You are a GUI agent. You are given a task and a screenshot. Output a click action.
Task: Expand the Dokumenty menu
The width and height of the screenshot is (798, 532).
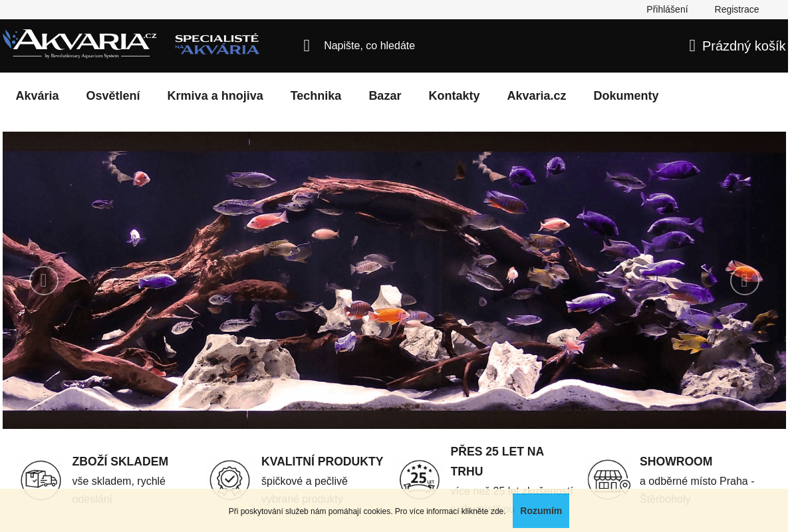coord(626,96)
